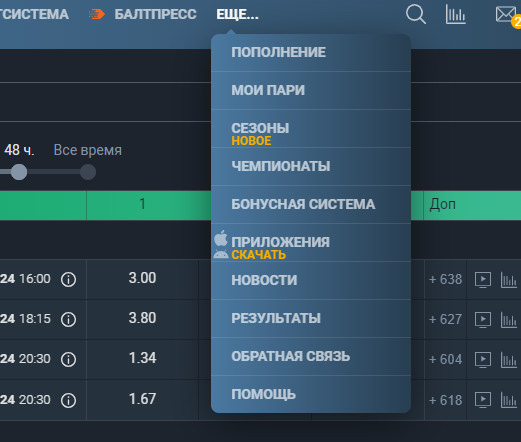Open ПРИЛОЖЕНИЯ menu entry
521x442 pixels.
tap(311, 242)
